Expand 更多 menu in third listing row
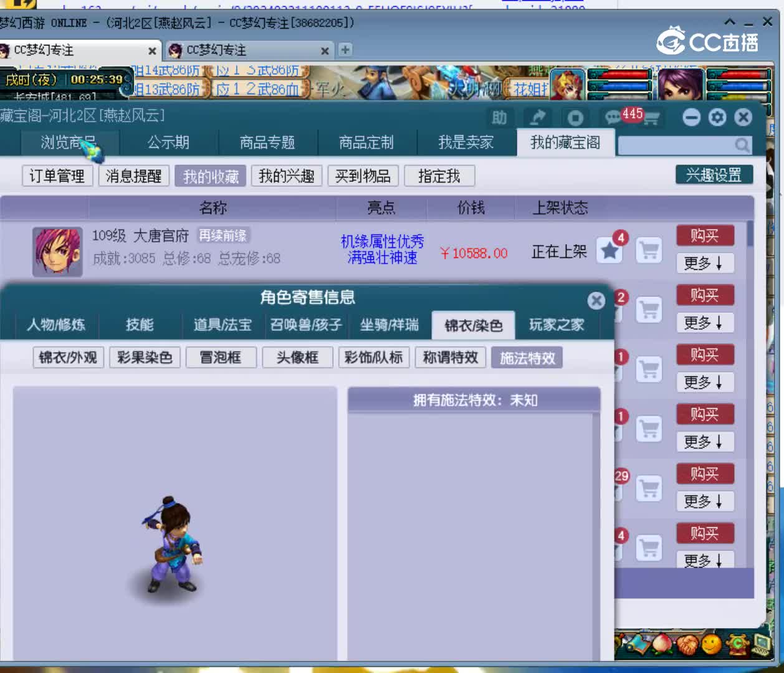784x673 pixels. coord(704,382)
